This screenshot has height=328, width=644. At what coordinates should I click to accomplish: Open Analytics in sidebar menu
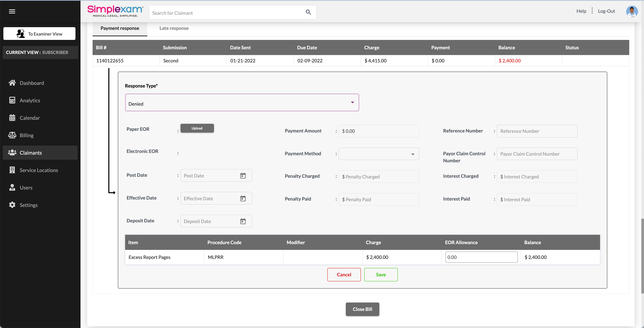pos(30,100)
